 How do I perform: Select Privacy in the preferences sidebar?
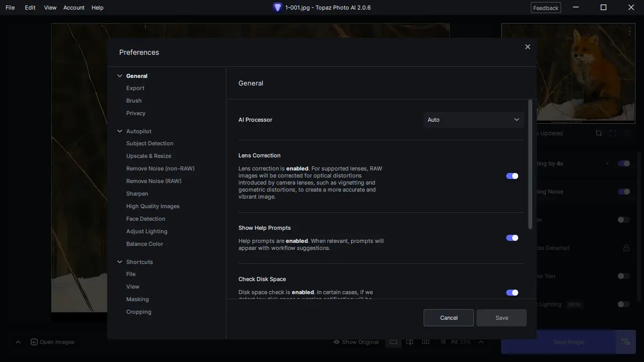[x=136, y=113]
